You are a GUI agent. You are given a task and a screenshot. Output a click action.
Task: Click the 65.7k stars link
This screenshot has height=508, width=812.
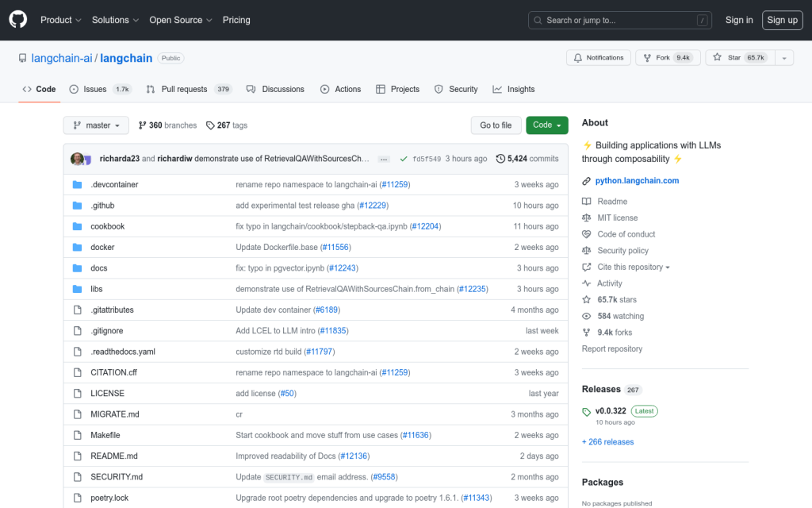coord(617,299)
